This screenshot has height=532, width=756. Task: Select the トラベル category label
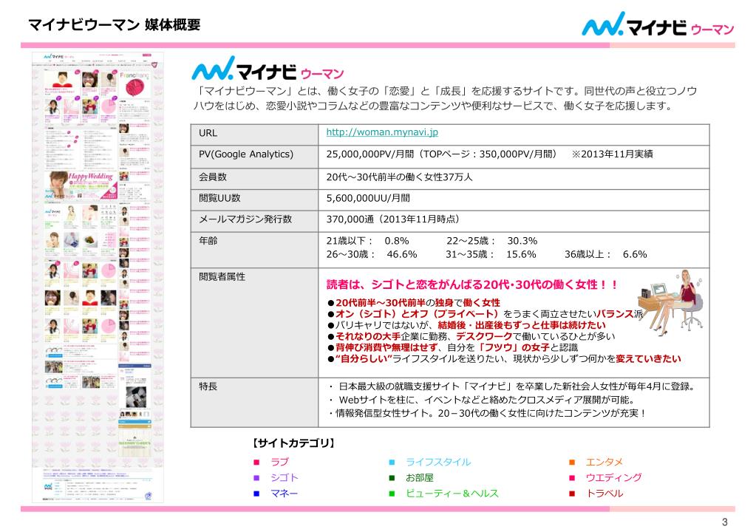605,493
